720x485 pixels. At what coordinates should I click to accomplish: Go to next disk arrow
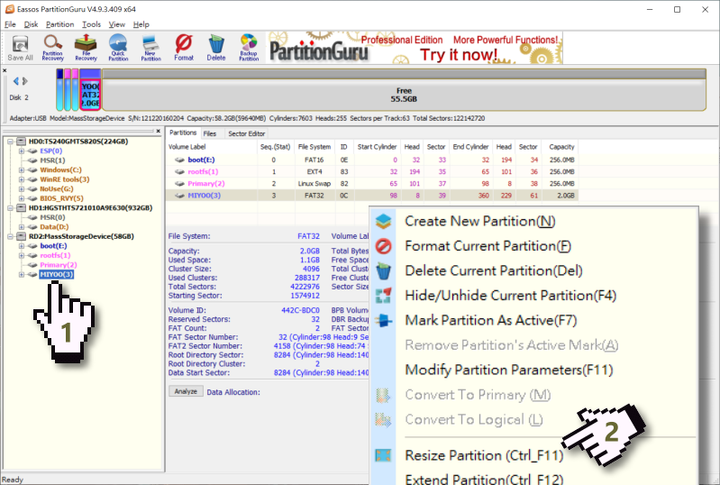[25, 81]
